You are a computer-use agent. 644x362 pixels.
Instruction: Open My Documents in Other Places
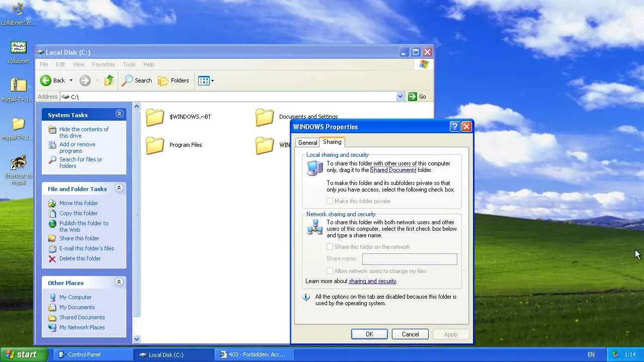click(x=77, y=307)
